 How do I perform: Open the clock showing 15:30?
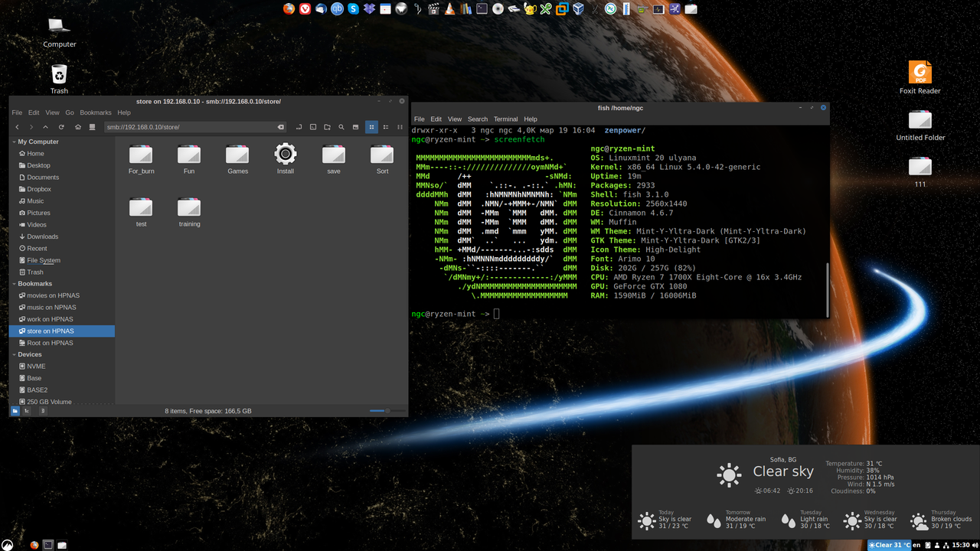[960, 545]
